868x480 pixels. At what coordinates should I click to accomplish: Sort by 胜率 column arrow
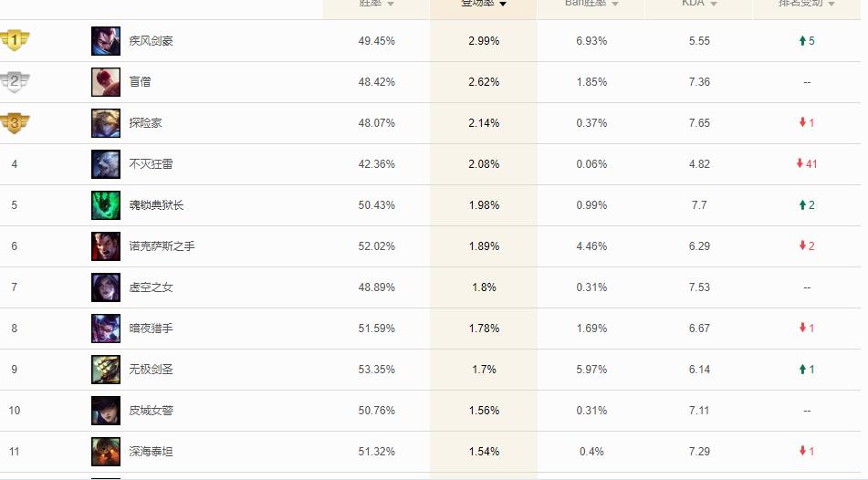pos(391,5)
